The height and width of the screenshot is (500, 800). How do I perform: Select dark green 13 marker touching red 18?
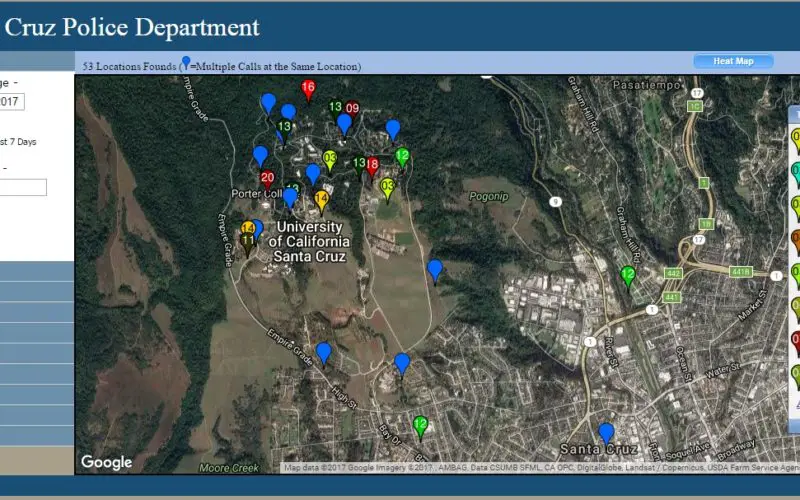[359, 165]
